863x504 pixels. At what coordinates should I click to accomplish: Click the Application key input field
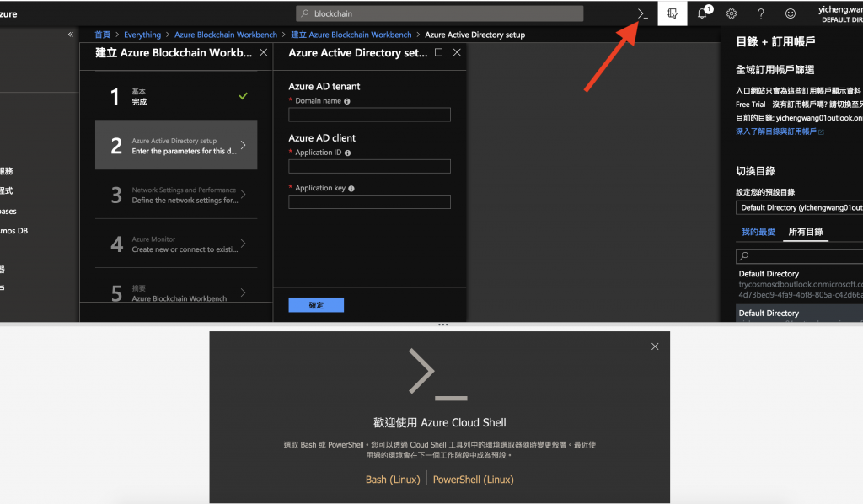(x=369, y=202)
